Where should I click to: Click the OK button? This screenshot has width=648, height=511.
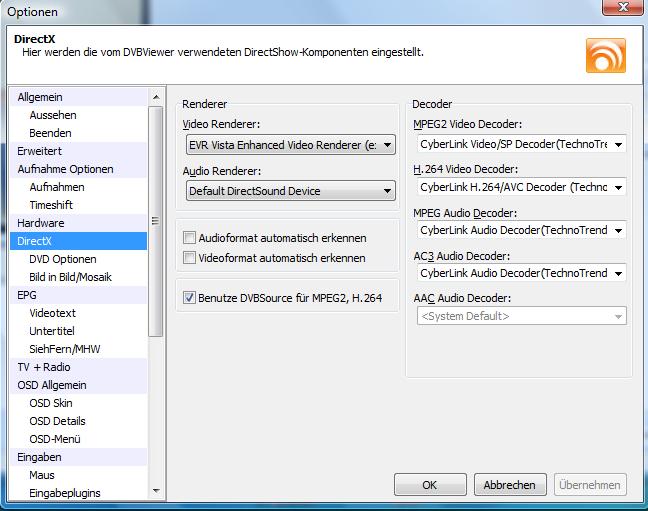click(x=430, y=485)
